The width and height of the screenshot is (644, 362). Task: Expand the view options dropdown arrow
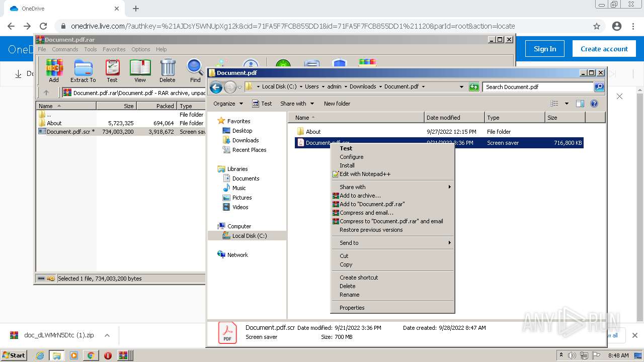(x=567, y=104)
